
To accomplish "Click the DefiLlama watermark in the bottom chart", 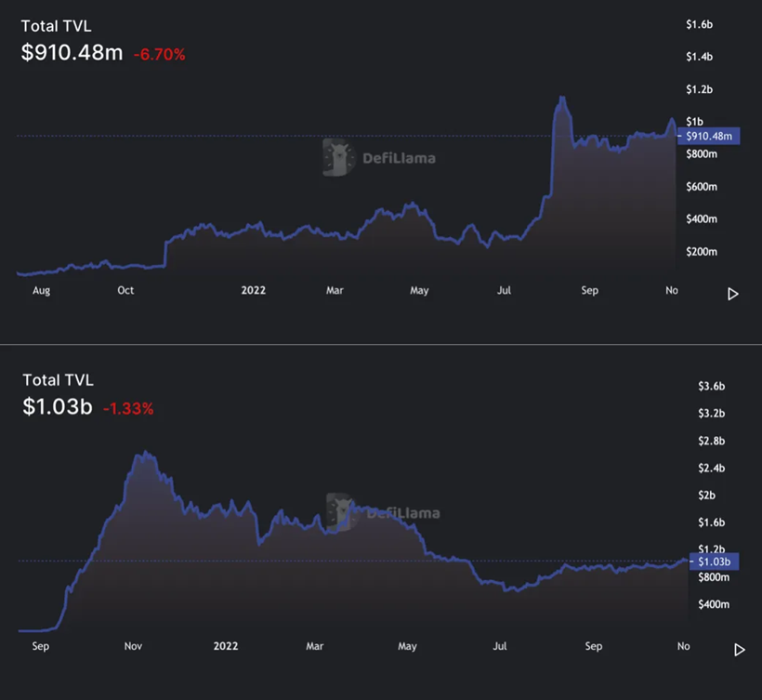I will click(384, 512).
